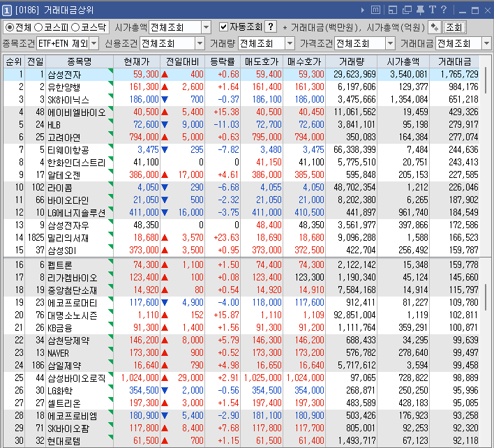Select the 삼성전자 stock name
Viewport: 494px width, 448px height.
[x=64, y=75]
